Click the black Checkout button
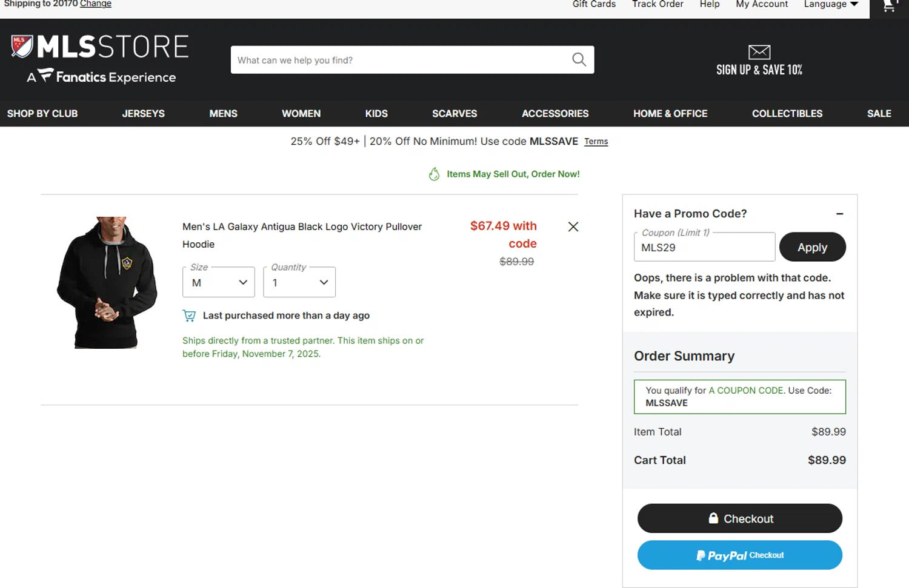The width and height of the screenshot is (909, 588). [x=739, y=518]
